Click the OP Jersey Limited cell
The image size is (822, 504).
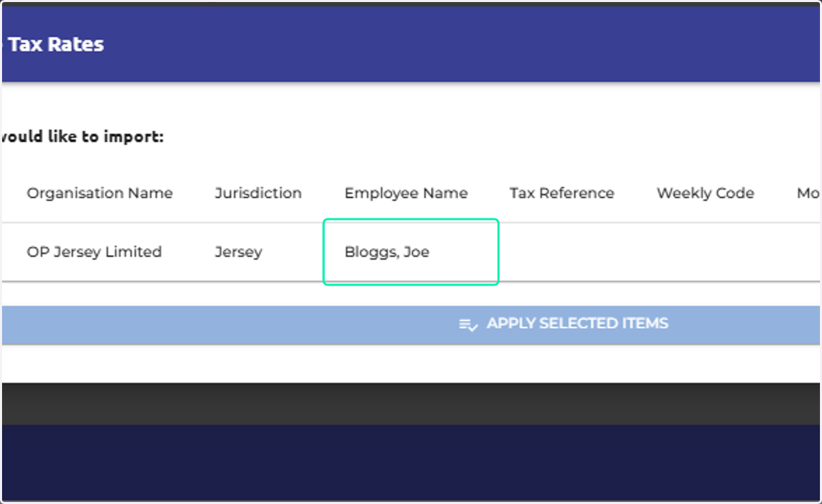[94, 252]
